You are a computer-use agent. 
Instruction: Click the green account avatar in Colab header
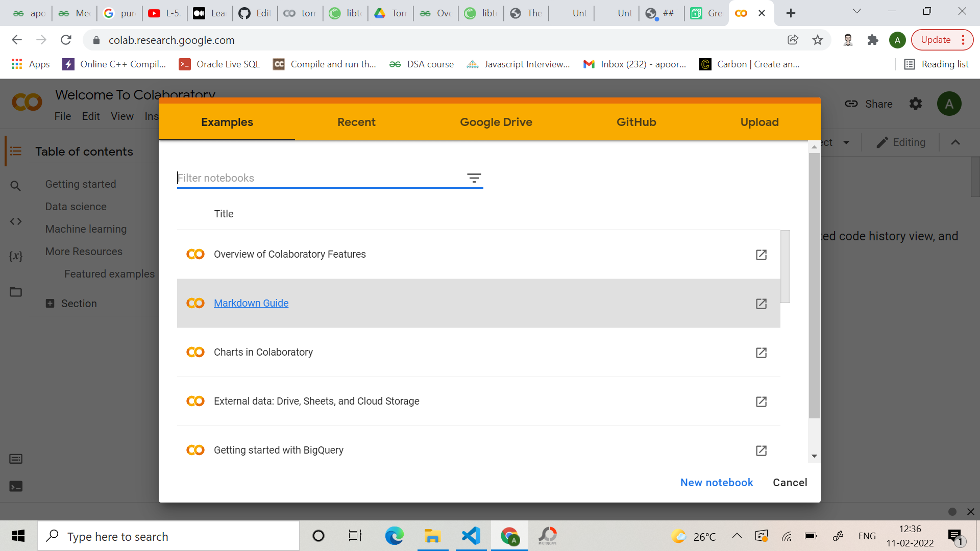pyautogui.click(x=949, y=104)
